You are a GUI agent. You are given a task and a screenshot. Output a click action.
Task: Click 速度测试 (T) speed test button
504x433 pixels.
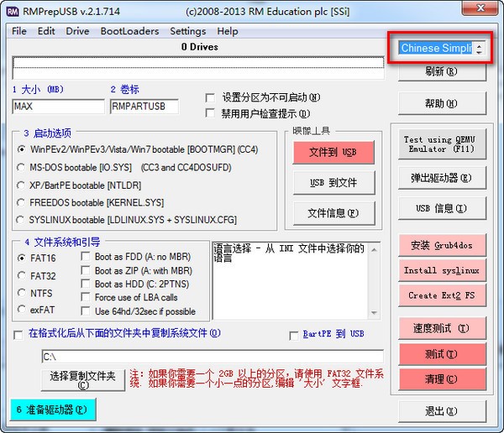click(x=442, y=328)
